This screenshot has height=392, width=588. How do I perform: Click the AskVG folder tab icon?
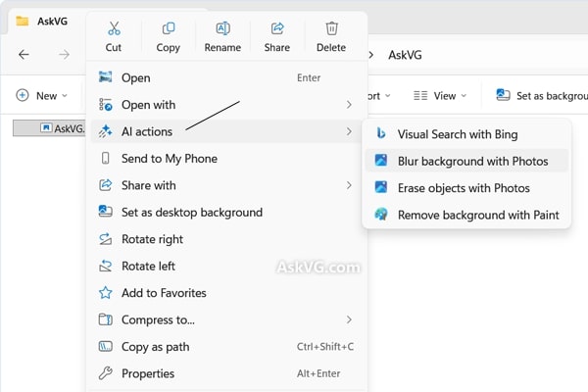tap(23, 21)
